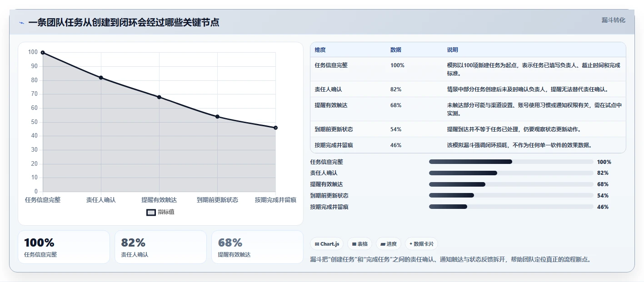Click the 46% progress bar for 按期完成并留痕

pyautogui.click(x=511, y=207)
